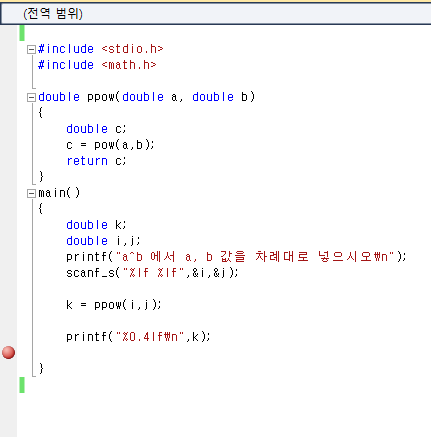Click the scanf_s line
Image resolution: width=431 pixels, height=437 pixels.
152,273
